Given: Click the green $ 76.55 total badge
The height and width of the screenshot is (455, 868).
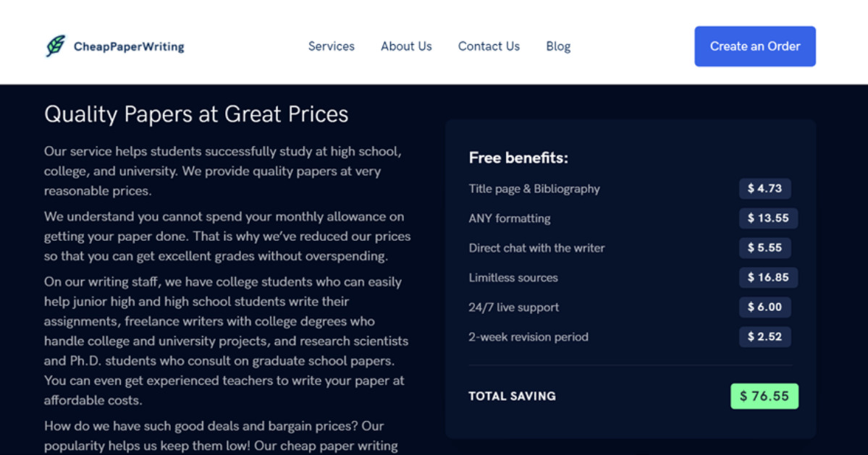Looking at the screenshot, I should click(764, 396).
